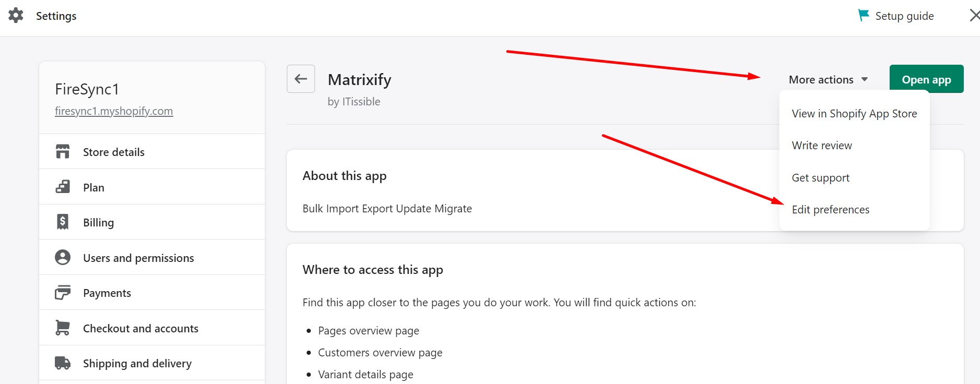Click the 'Customers overview page' bullet
The image size is (980, 384).
pyautogui.click(x=380, y=353)
